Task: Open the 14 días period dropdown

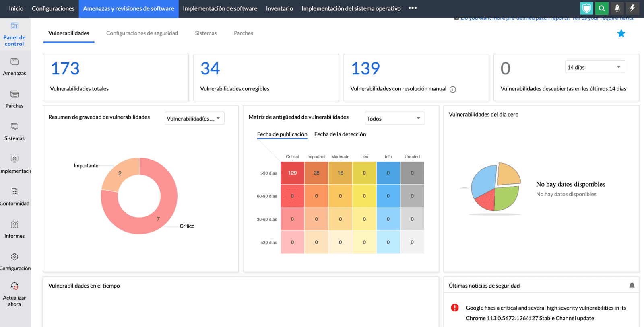Action: tap(595, 67)
